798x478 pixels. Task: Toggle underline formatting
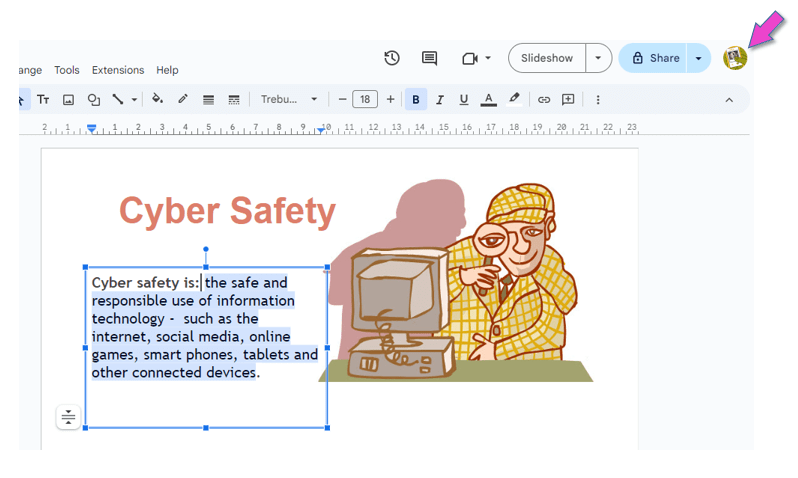464,100
